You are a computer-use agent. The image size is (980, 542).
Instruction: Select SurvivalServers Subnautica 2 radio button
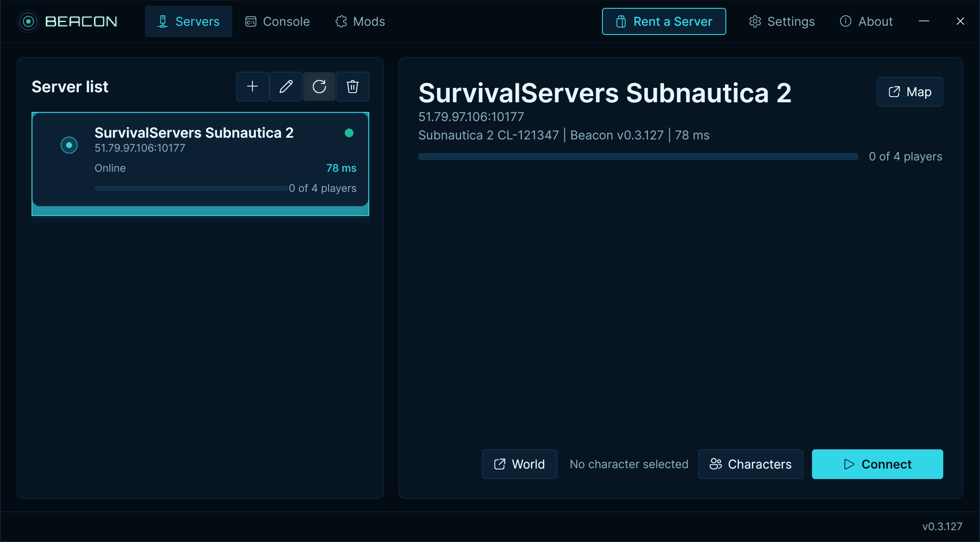(69, 145)
